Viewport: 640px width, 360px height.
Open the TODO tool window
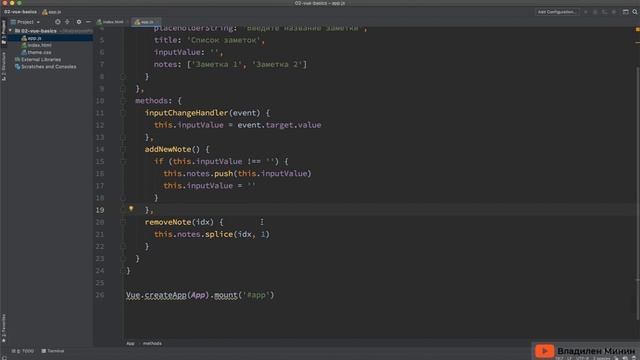click(x=23, y=351)
